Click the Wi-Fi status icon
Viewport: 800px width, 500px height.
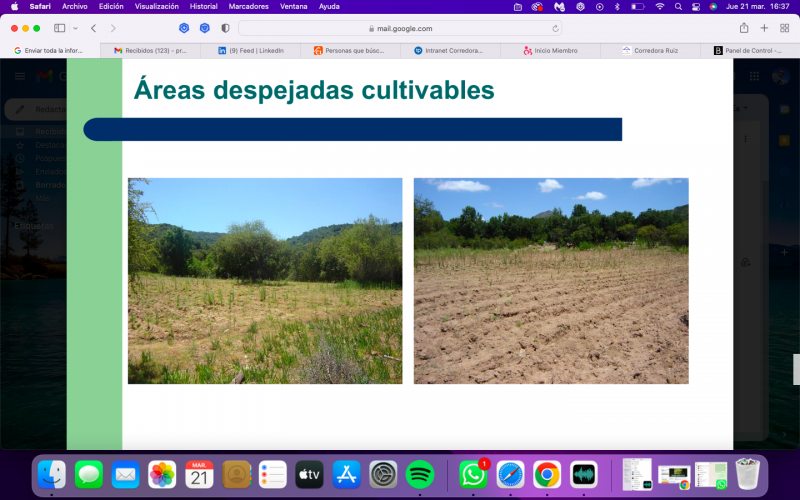(660, 7)
